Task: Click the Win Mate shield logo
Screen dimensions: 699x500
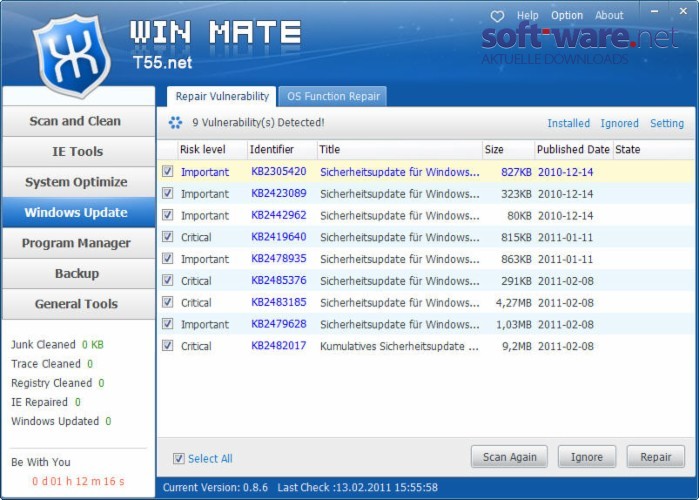Action: point(72,55)
